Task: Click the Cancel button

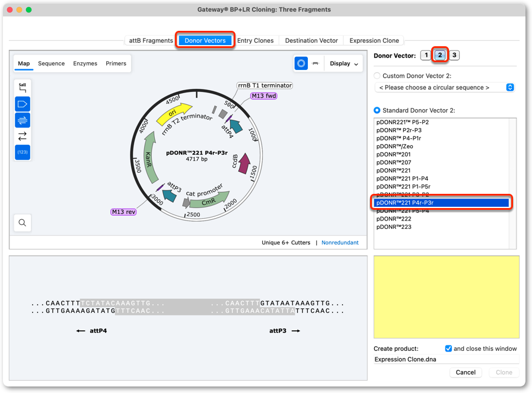Action: (x=466, y=372)
